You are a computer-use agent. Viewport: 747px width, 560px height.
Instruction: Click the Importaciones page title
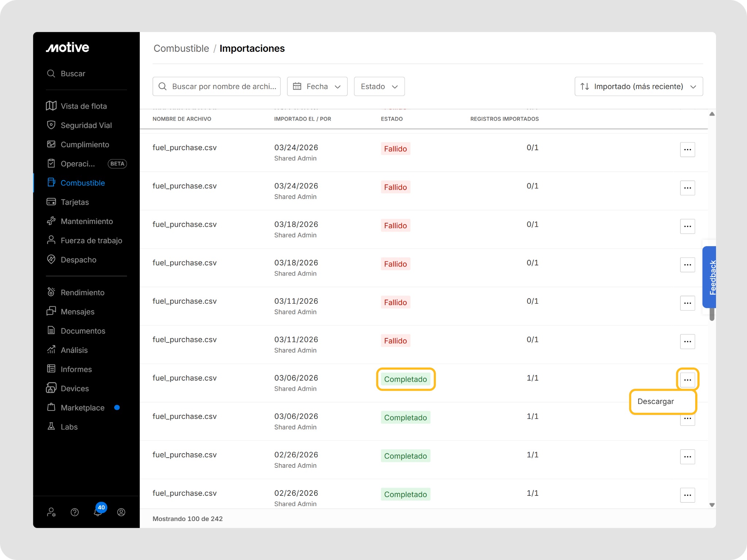tap(252, 48)
